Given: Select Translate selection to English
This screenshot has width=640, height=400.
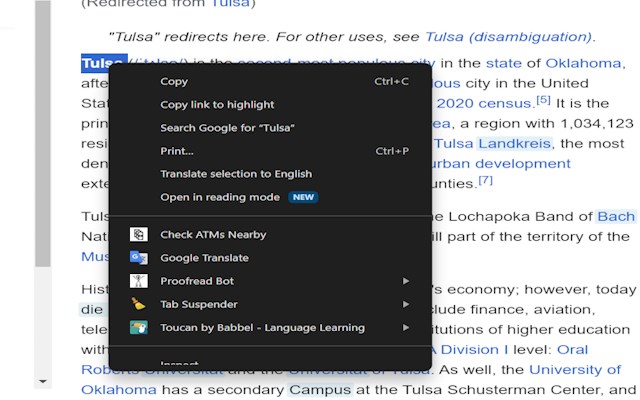Looking at the screenshot, I should point(236,174).
